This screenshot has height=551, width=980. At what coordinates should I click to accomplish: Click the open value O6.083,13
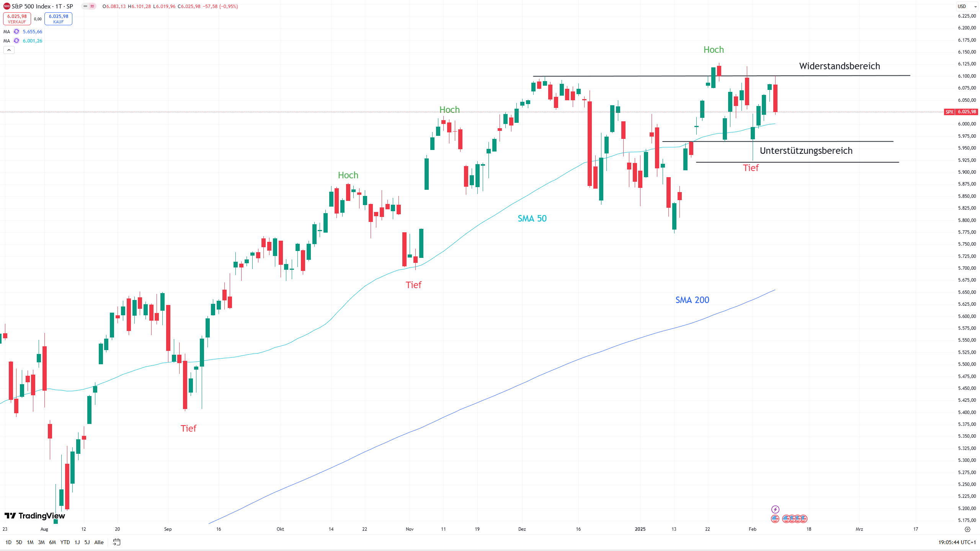click(114, 7)
